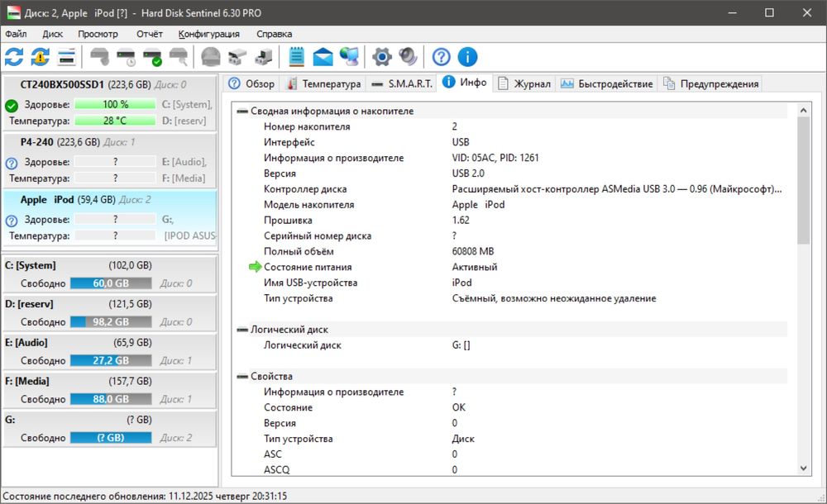Click green health checkmark for CT240BX500SSD1
Viewport: 827px width, 504px height.
coord(12,106)
